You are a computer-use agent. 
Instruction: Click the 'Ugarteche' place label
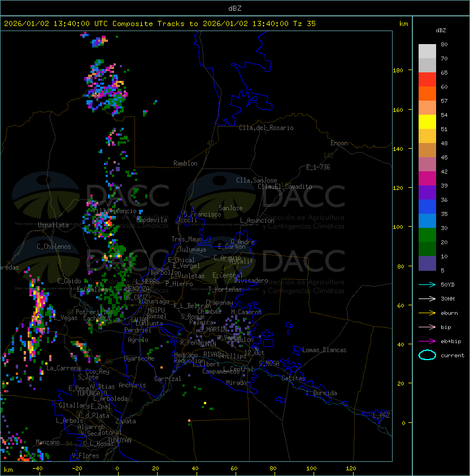pos(140,358)
